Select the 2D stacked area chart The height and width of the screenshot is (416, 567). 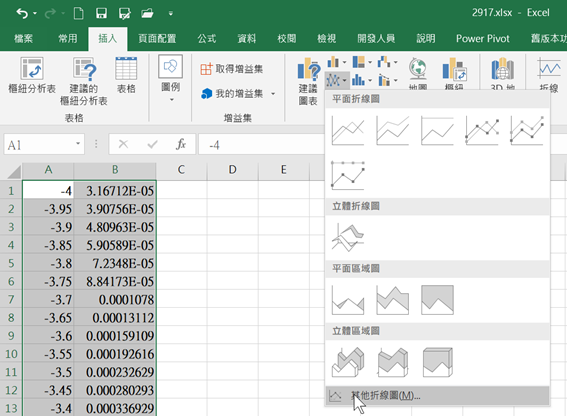(x=393, y=300)
